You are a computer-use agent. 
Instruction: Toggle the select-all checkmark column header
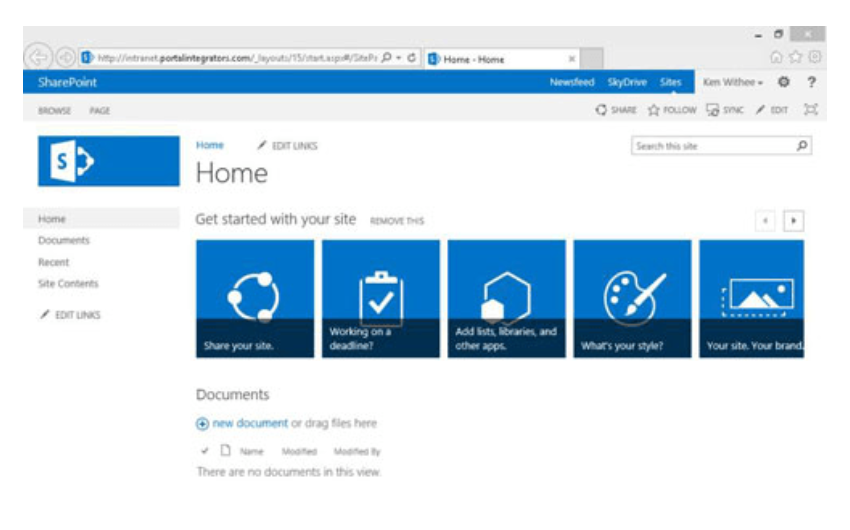(204, 451)
